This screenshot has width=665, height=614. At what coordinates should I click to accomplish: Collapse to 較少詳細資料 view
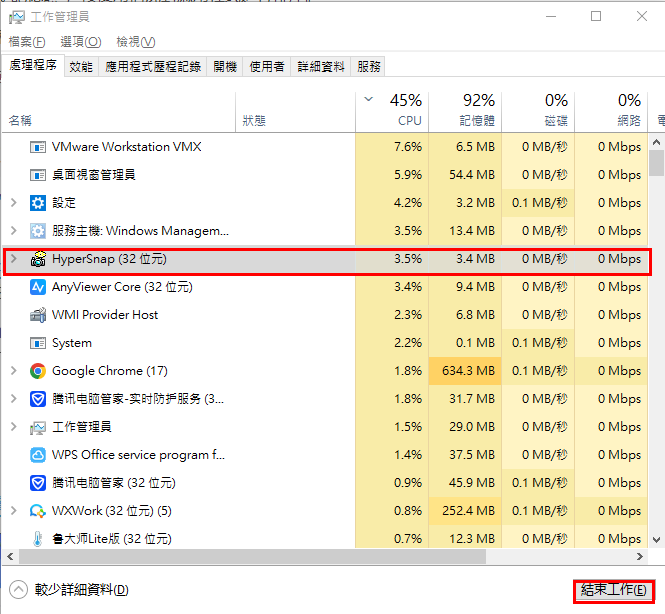(69, 590)
